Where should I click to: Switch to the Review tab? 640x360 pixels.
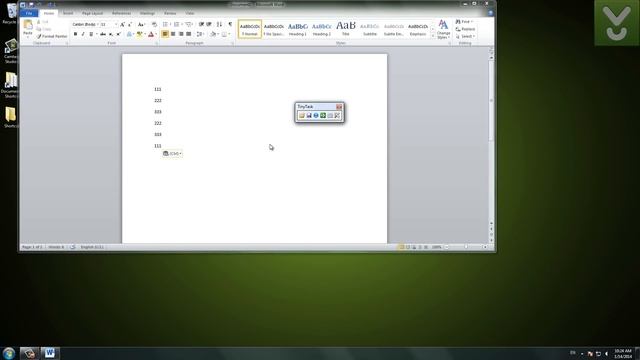point(170,13)
